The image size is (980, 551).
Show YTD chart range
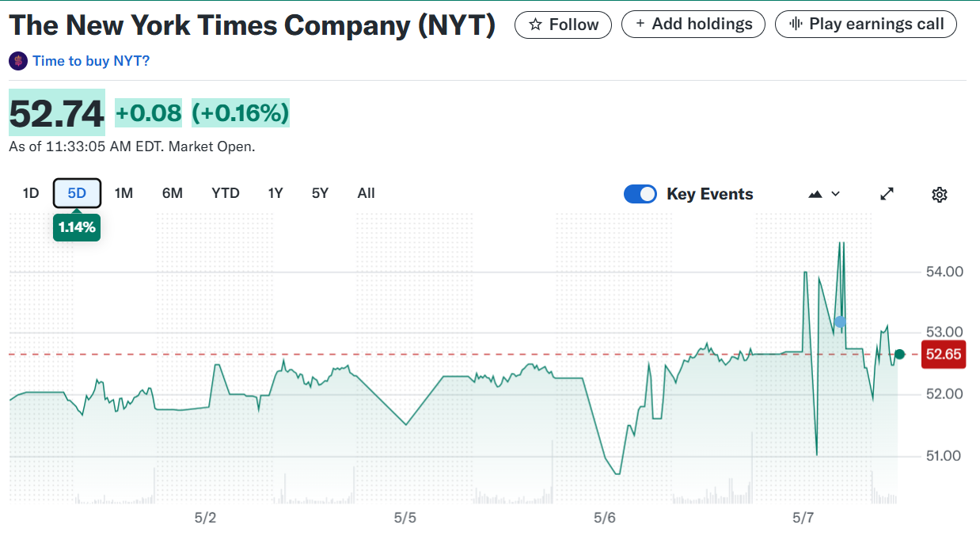pyautogui.click(x=226, y=193)
